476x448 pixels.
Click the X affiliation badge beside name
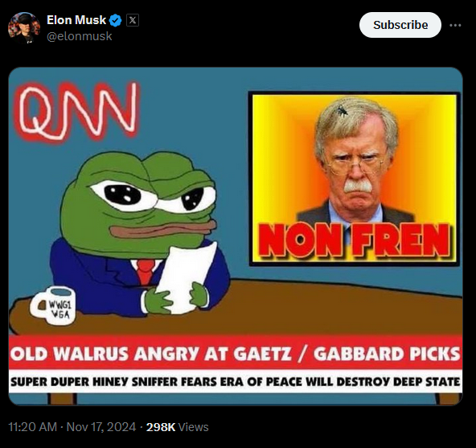pos(133,20)
